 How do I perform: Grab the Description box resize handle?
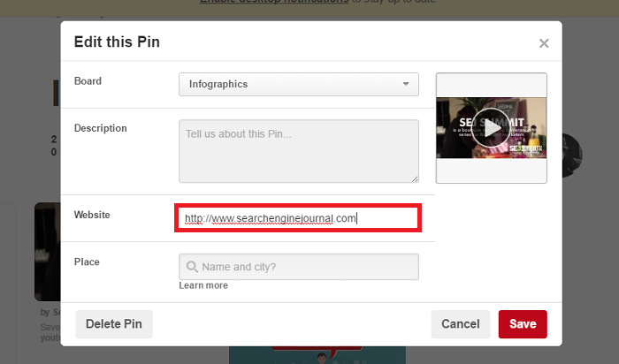point(415,178)
